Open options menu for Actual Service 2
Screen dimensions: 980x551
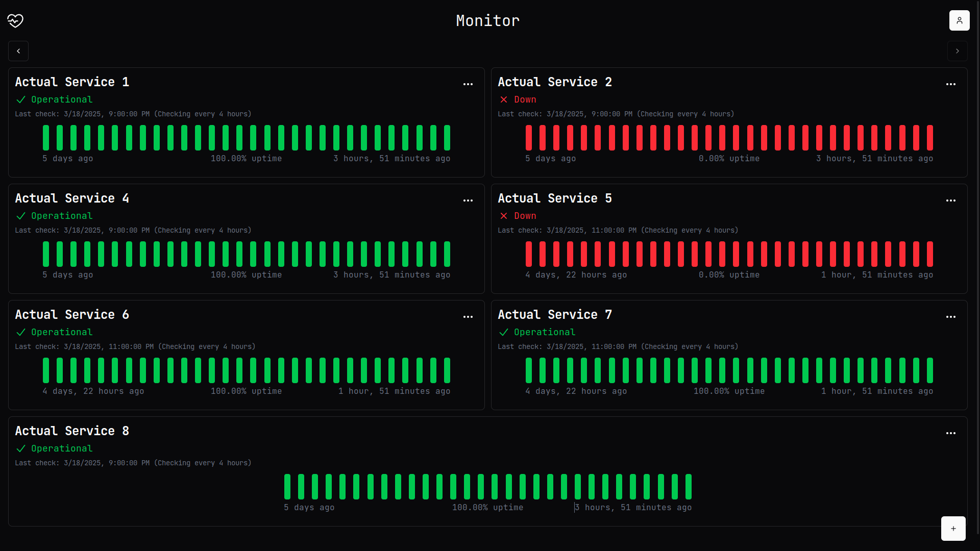(950, 84)
